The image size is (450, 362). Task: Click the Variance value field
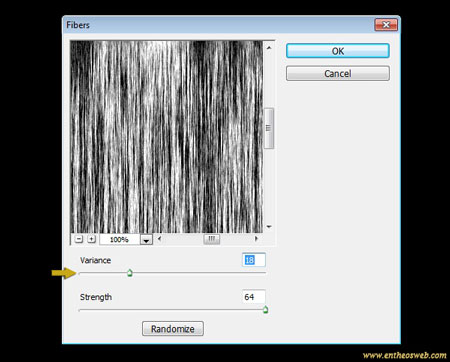click(x=254, y=260)
